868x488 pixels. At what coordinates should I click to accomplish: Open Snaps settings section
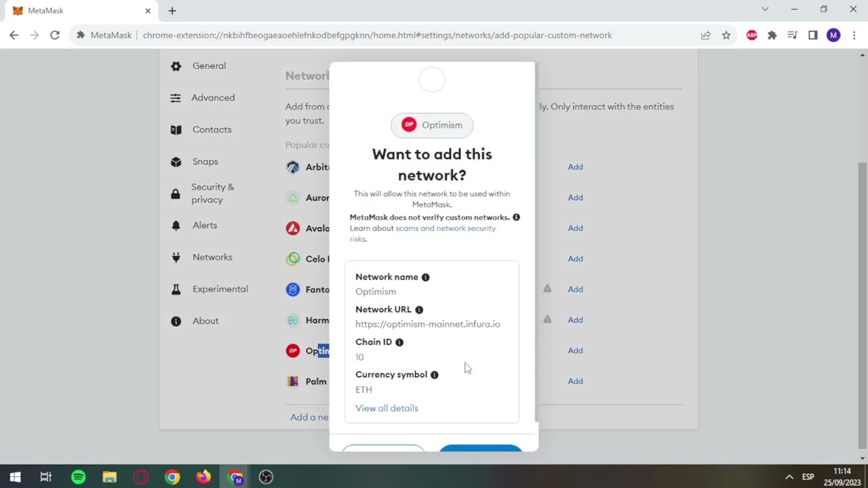[205, 161]
